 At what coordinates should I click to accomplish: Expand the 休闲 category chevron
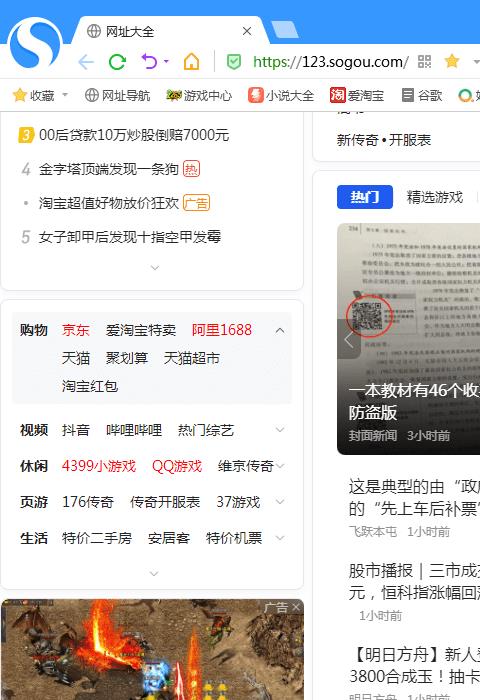coord(280,466)
